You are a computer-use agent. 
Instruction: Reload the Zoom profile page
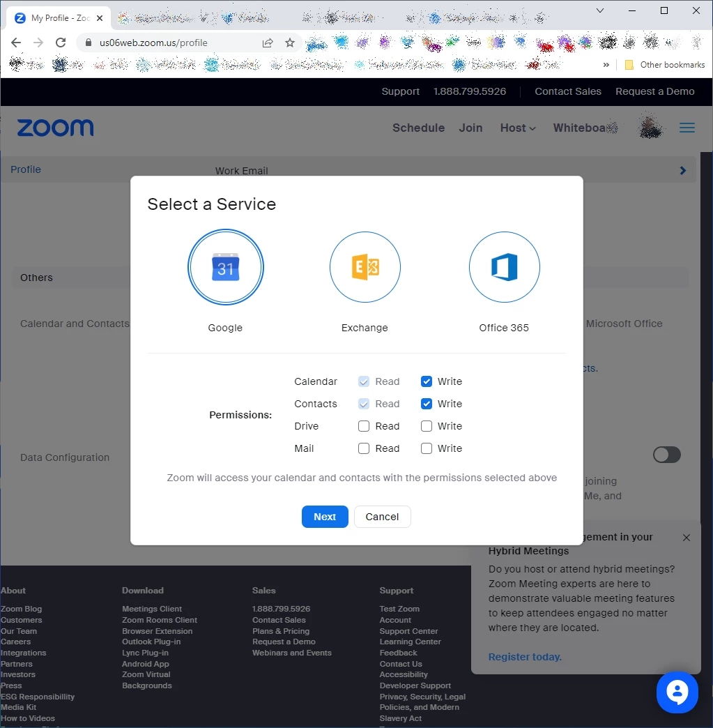pyautogui.click(x=61, y=43)
